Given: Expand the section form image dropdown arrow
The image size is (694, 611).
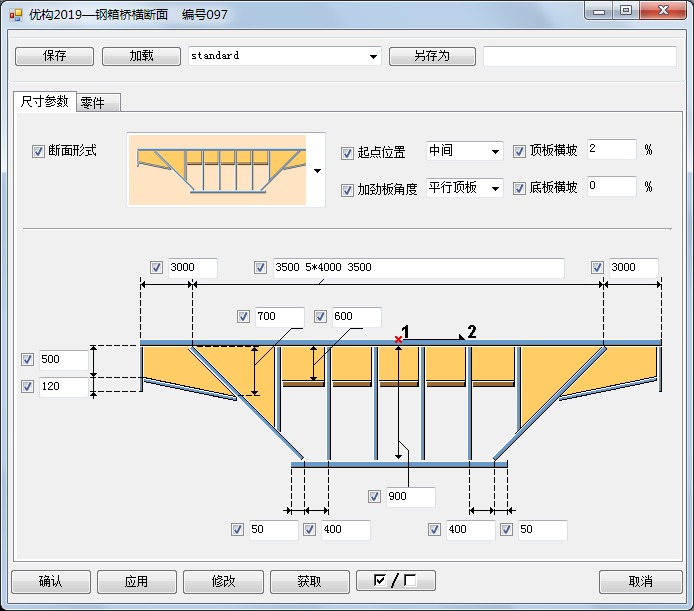Looking at the screenshot, I should pyautogui.click(x=317, y=170).
